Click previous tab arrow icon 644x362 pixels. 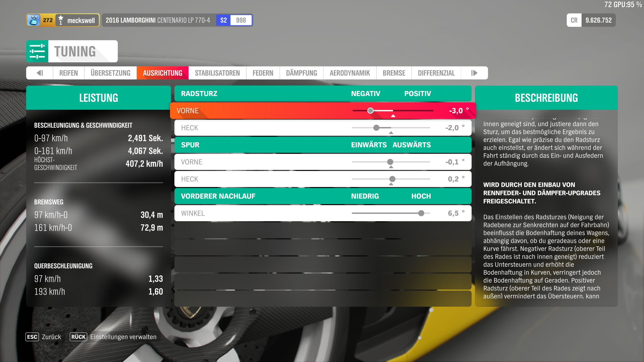pos(40,73)
